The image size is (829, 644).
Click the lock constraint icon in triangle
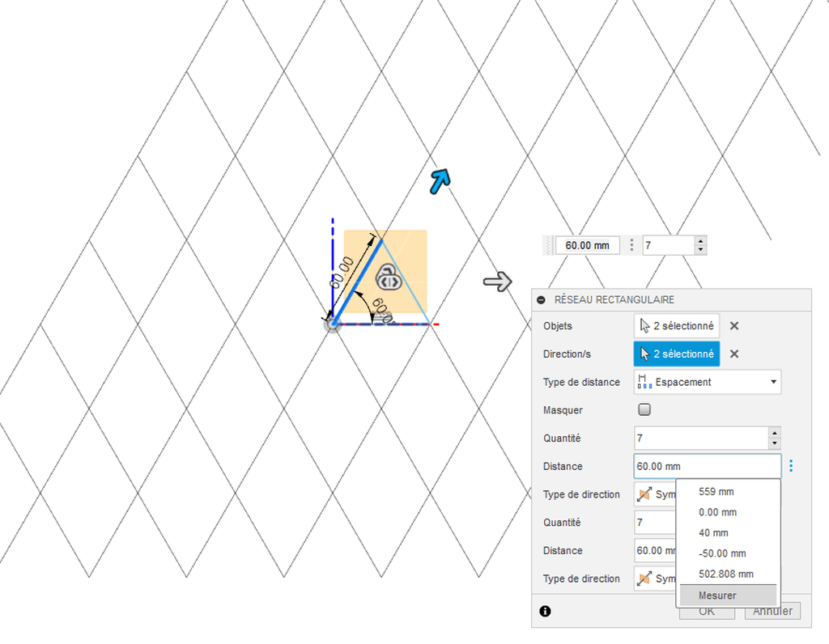point(388,279)
